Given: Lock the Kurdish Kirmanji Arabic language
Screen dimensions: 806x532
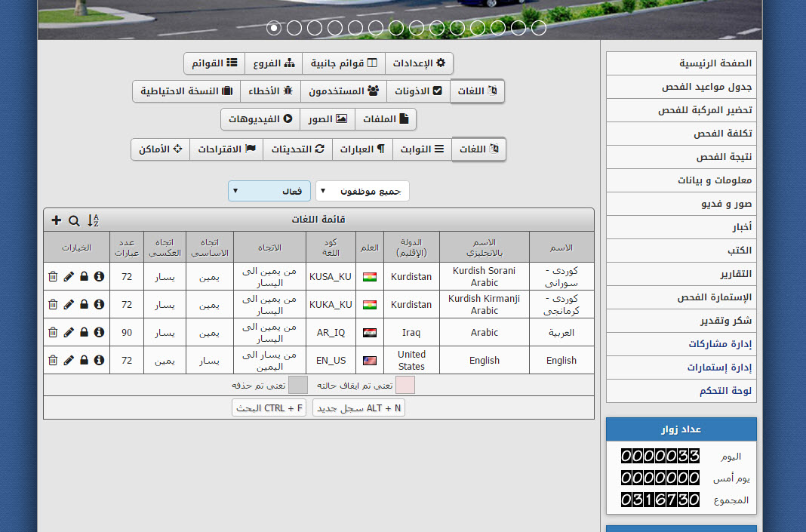Looking at the screenshot, I should [x=85, y=304].
